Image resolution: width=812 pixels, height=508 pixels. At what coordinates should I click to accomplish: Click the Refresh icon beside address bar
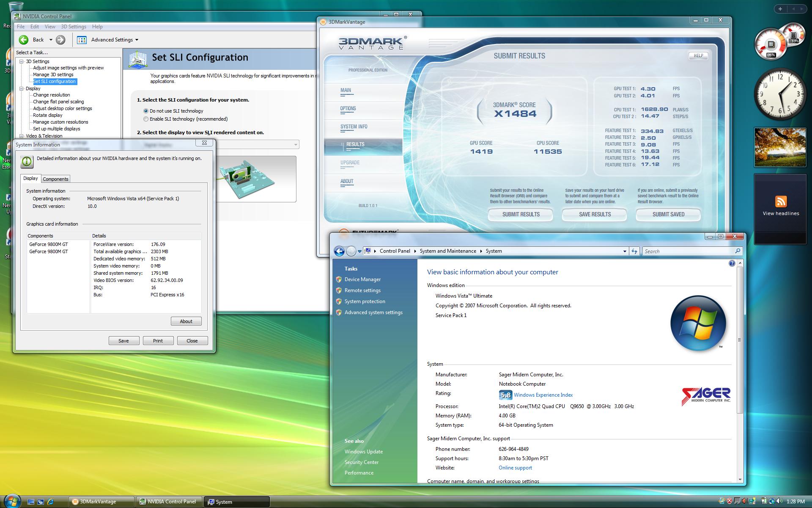(x=634, y=251)
